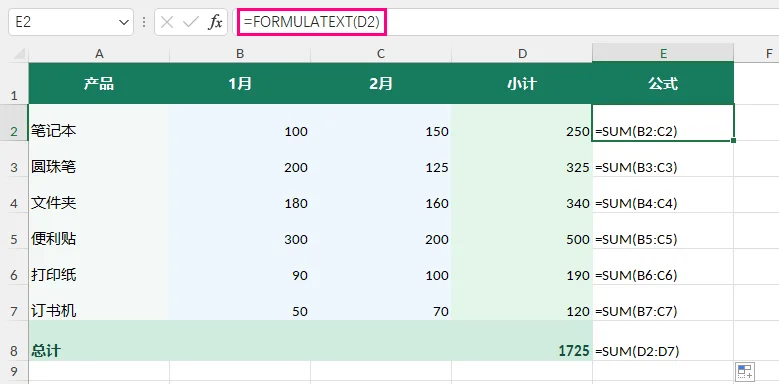Open the Auto Fill Options icon
Screen dimensions: 779x384
coord(745,371)
